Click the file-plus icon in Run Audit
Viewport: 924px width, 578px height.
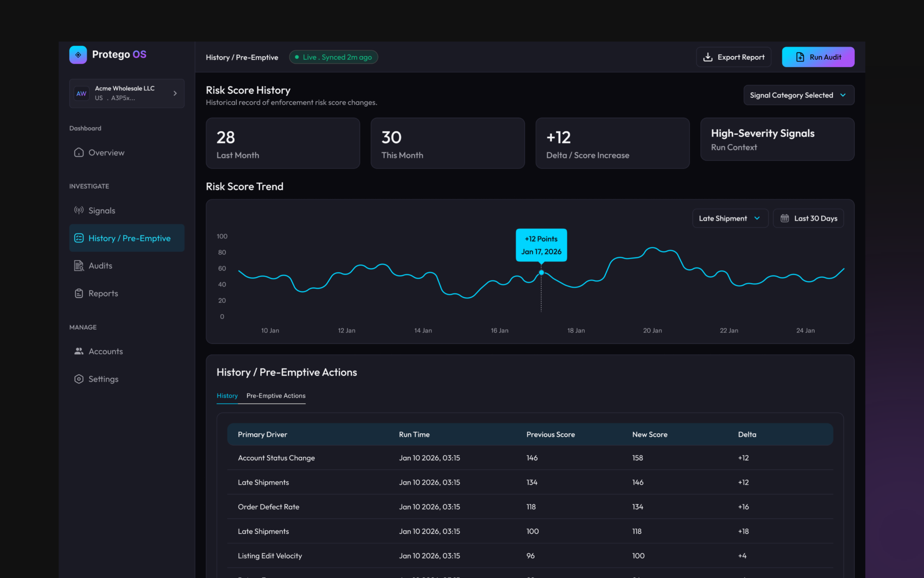pos(800,57)
